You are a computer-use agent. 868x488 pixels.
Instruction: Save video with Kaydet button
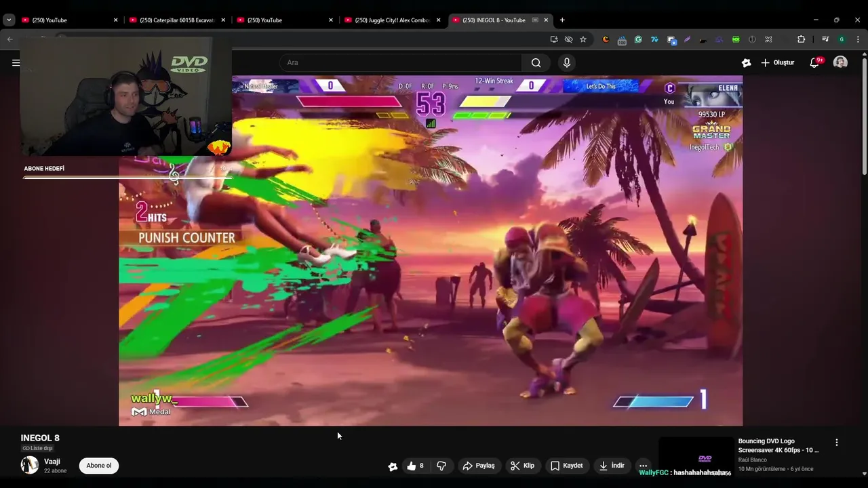(567, 466)
